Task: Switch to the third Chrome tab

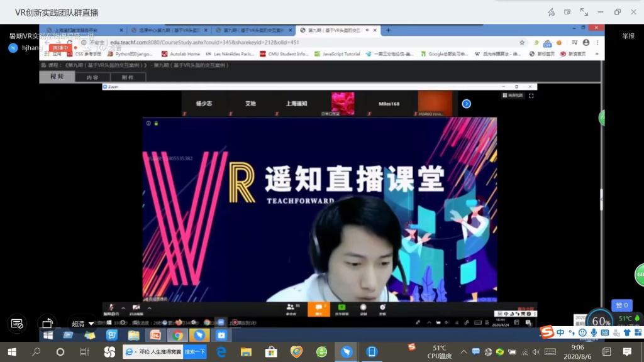Action: coord(253,30)
